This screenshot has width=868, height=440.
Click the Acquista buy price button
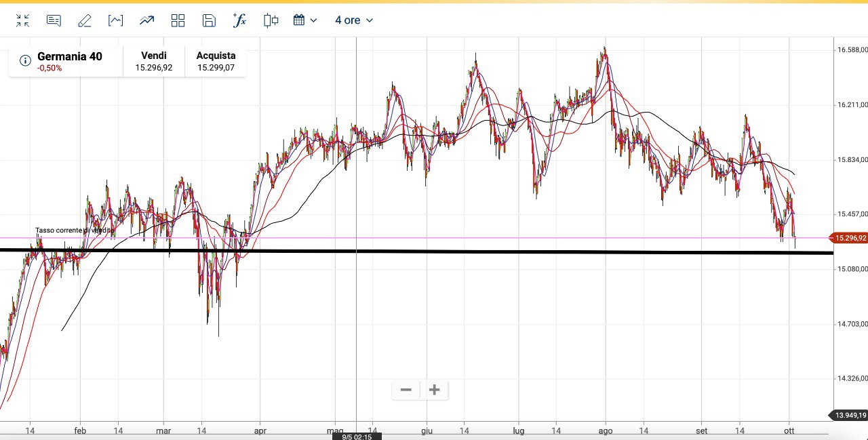(216, 62)
